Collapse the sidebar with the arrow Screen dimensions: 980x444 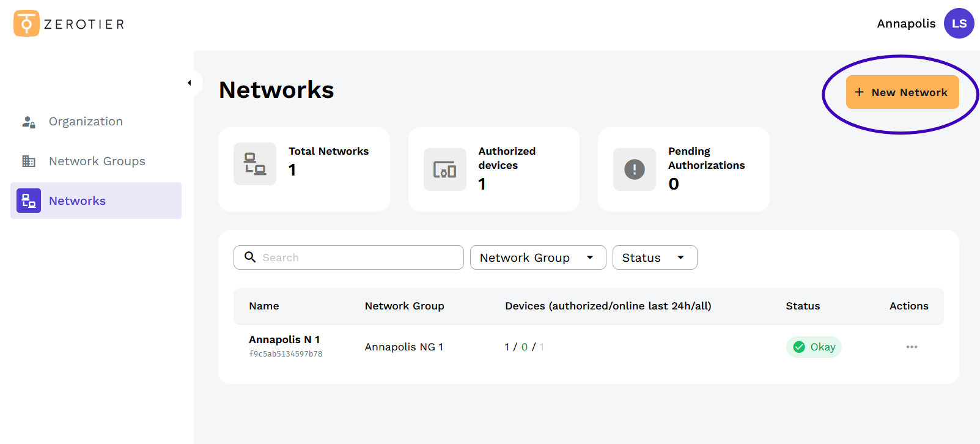[x=190, y=83]
